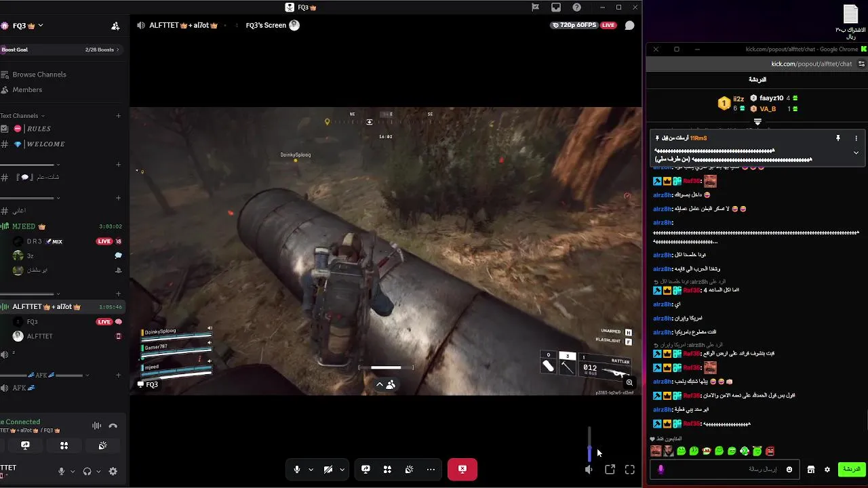
Task: Open the desktop file at top right
Action: click(x=850, y=20)
